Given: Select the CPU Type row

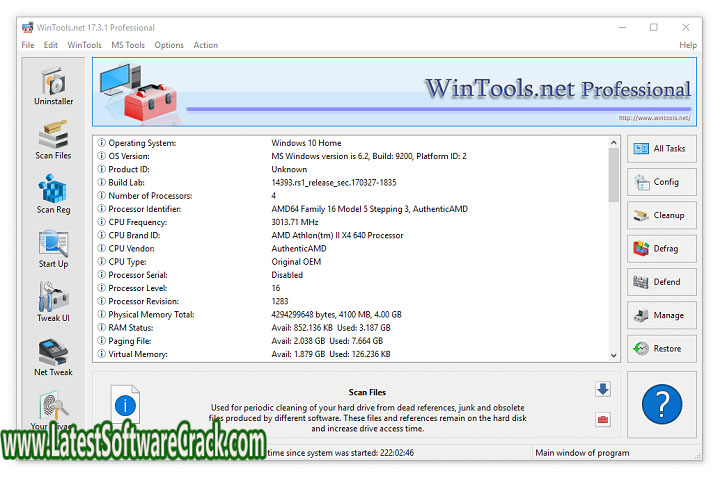Looking at the screenshot, I should tap(351, 262).
